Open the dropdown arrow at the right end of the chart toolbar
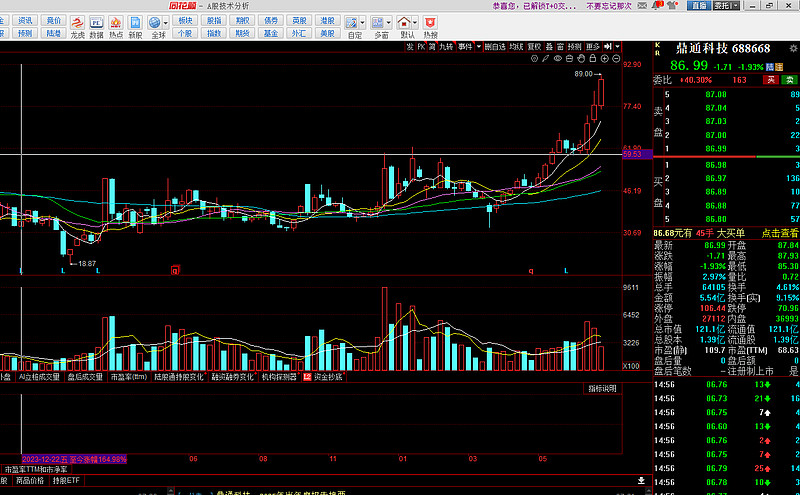This screenshot has width=800, height=495. point(618,46)
